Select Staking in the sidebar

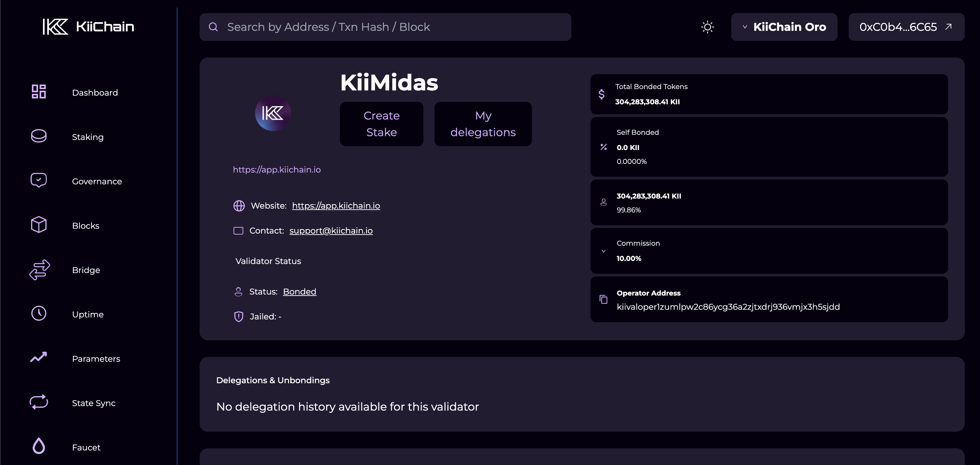click(87, 137)
